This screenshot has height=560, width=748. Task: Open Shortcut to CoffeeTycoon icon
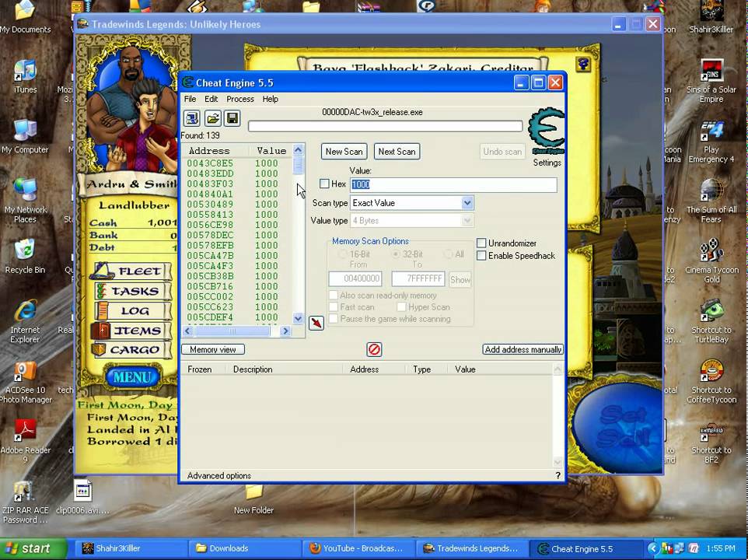tap(711, 382)
